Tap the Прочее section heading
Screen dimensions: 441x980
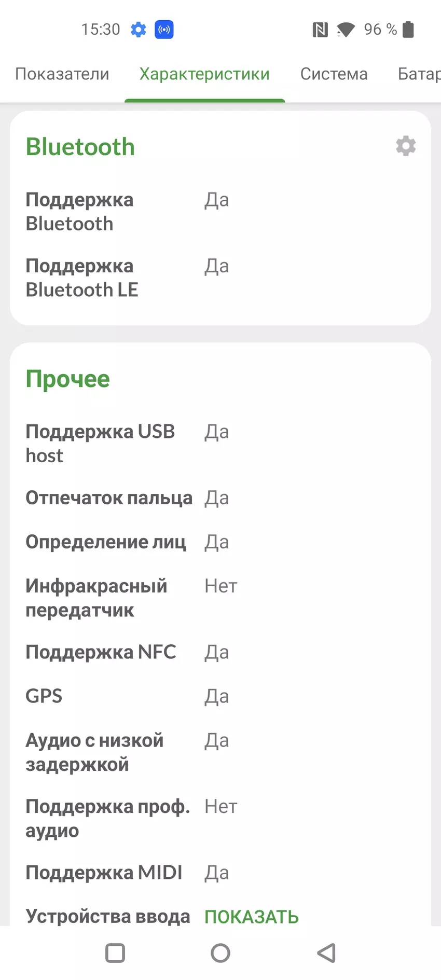coord(68,379)
